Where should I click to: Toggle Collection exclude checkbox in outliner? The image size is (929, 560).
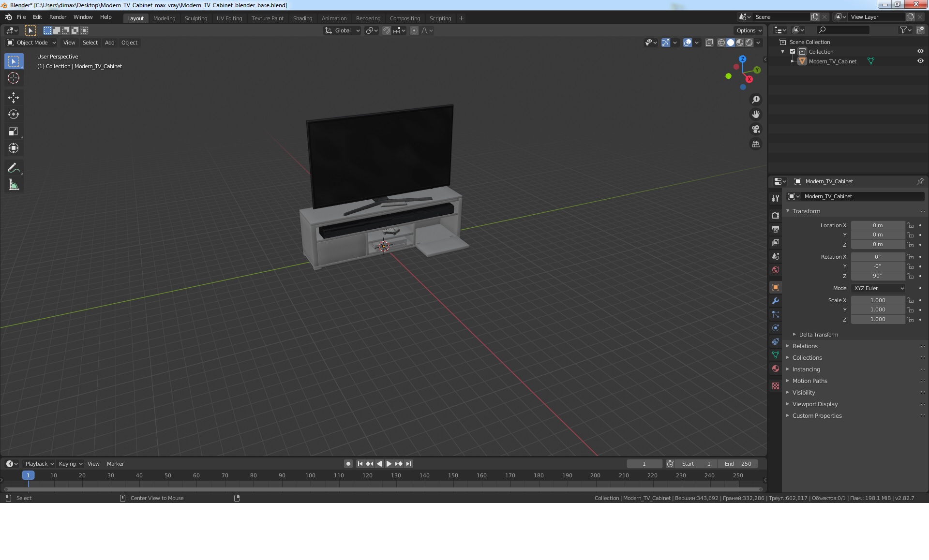click(x=793, y=52)
